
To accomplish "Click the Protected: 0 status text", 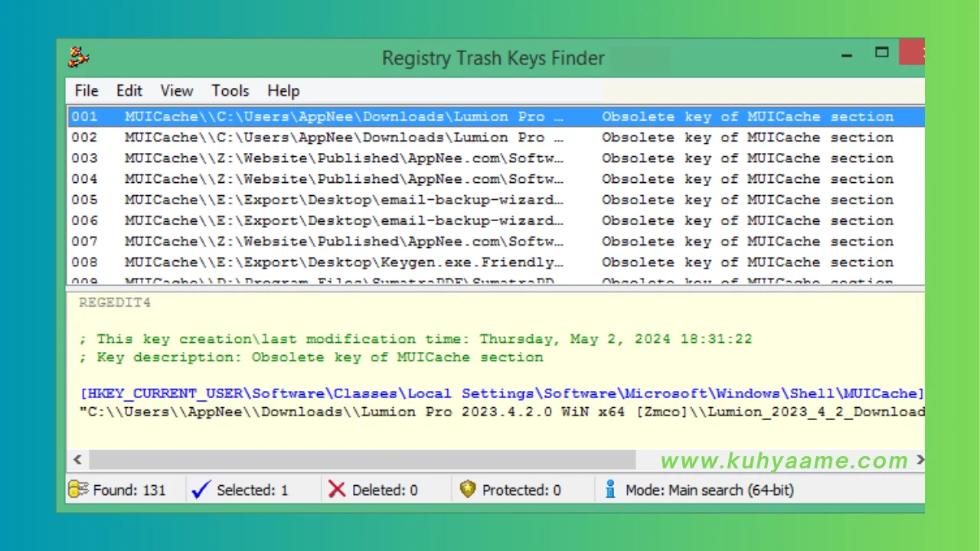I will coord(521,490).
